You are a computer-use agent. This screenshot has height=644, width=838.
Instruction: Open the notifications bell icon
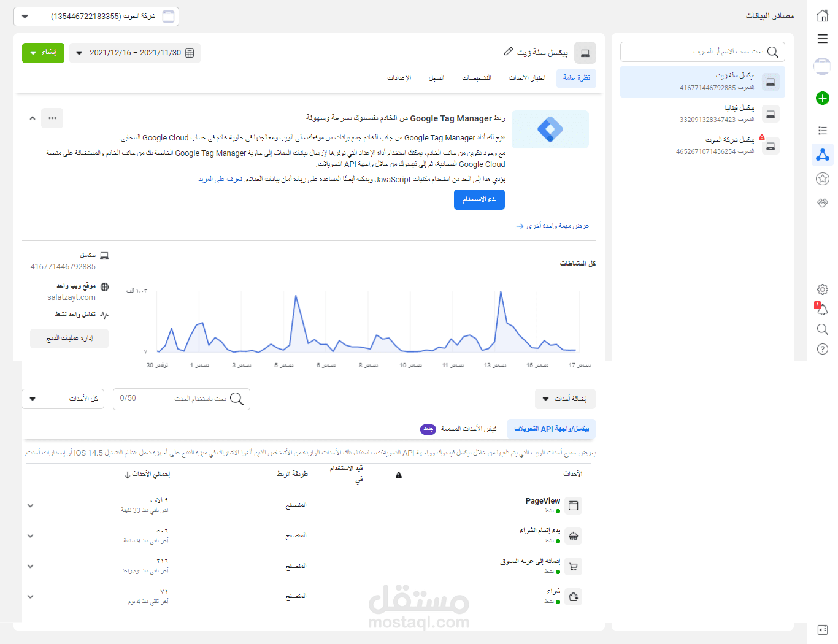[x=823, y=310]
